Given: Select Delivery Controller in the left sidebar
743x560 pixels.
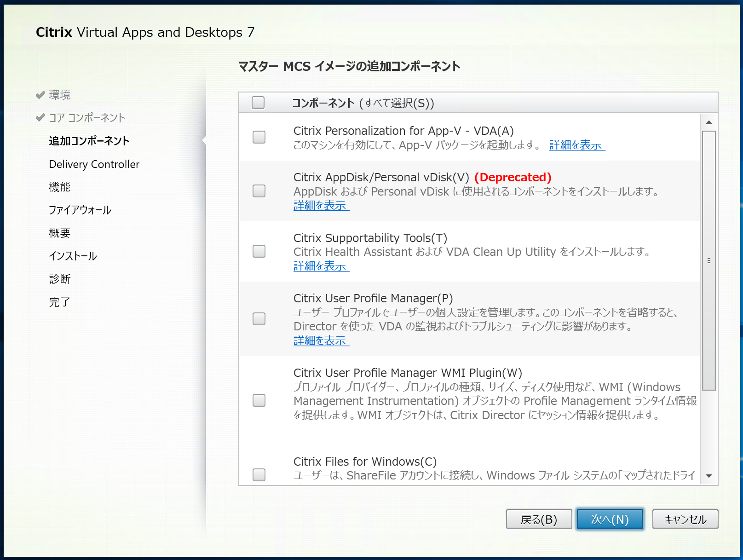Looking at the screenshot, I should [x=94, y=164].
